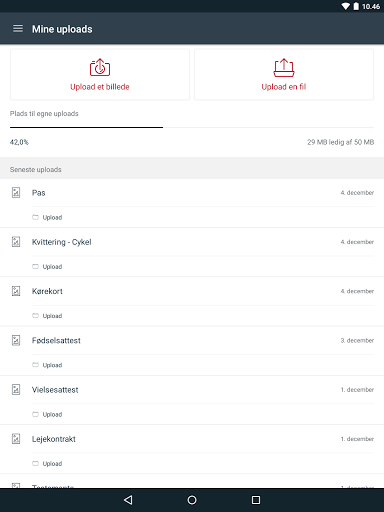Screen dimensions: 384x512
Task: Open Upload folder label under Lejekontrakt
Action: pyautogui.click(x=52, y=464)
